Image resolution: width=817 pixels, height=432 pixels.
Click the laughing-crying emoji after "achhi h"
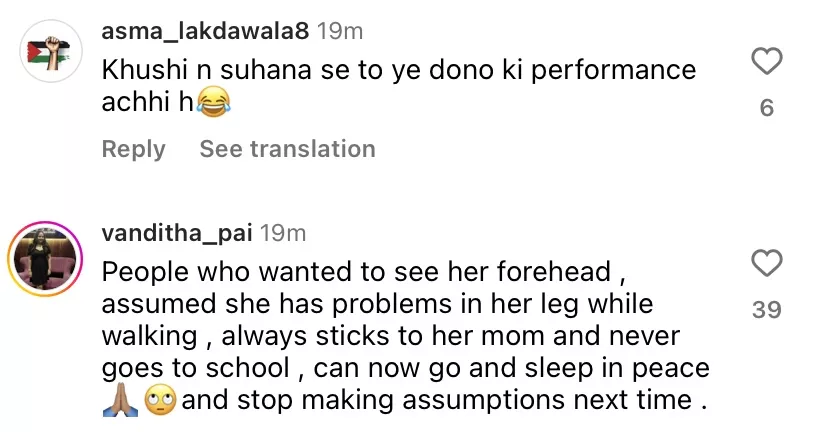211,103
